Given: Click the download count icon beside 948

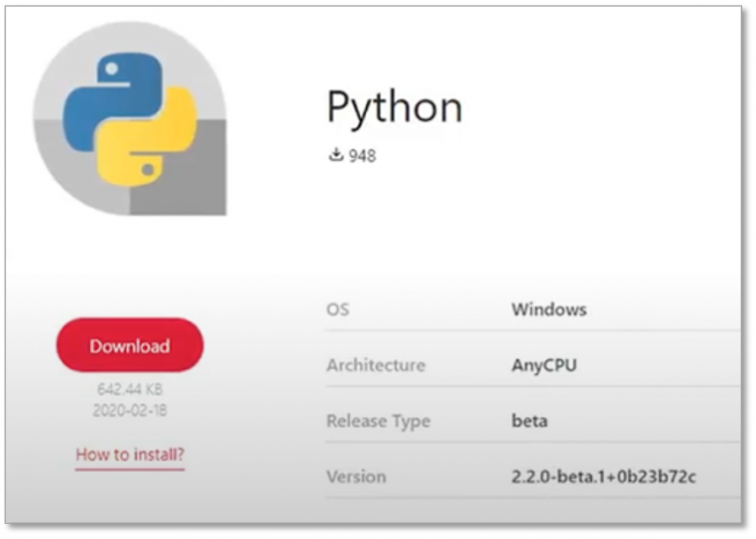Looking at the screenshot, I should click(336, 155).
